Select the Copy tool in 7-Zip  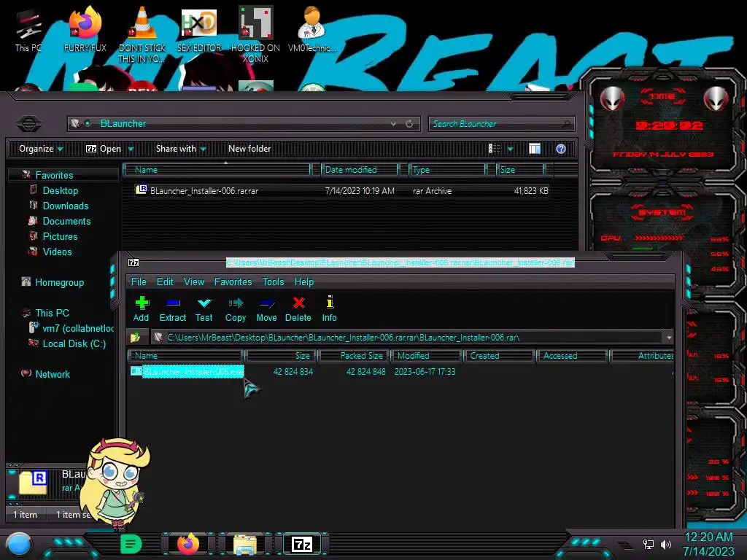tap(236, 308)
